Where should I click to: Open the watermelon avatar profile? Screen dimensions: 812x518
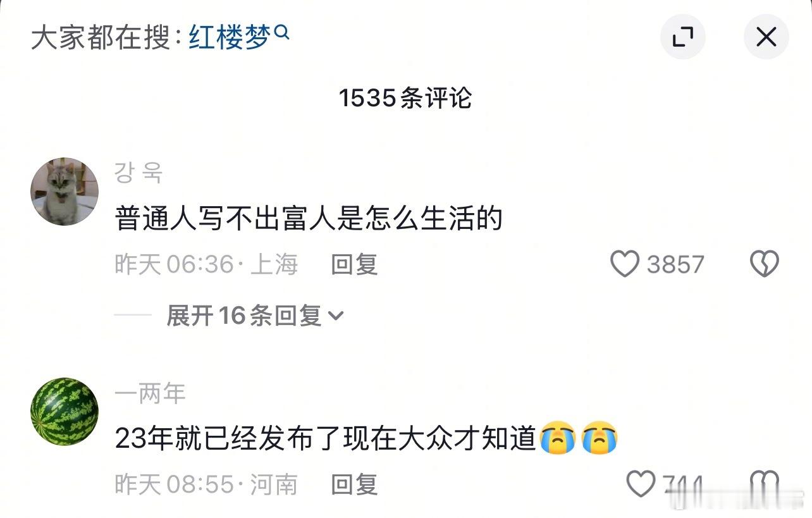65,412
